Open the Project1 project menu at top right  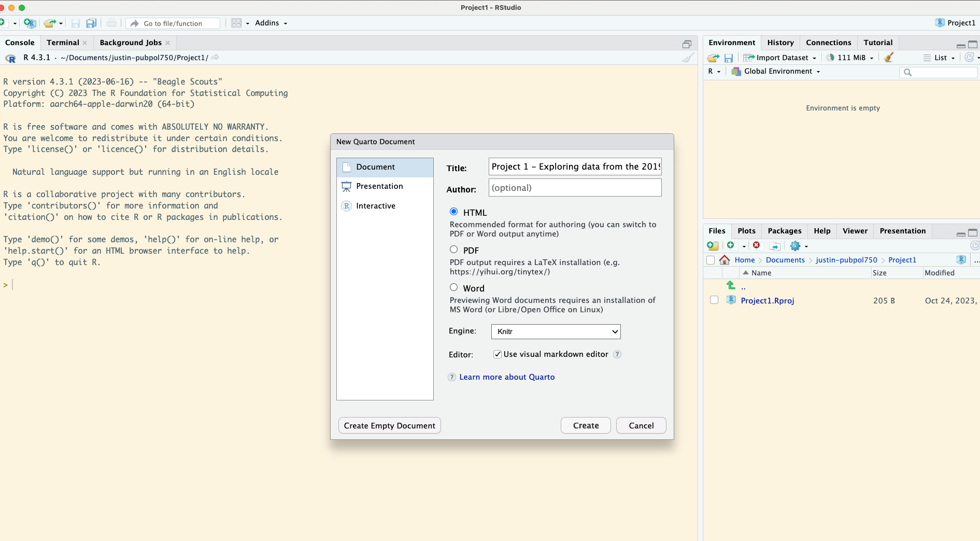point(955,23)
